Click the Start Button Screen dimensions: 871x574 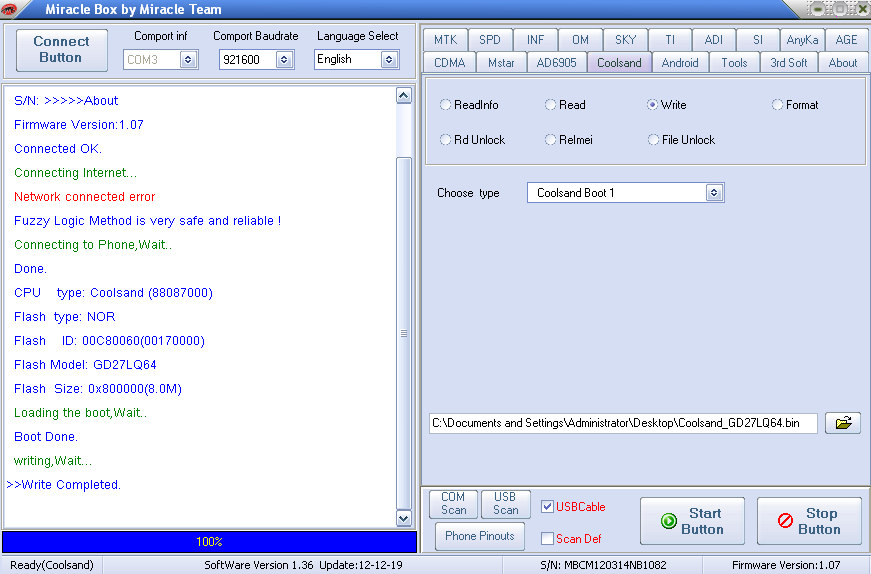click(692, 521)
